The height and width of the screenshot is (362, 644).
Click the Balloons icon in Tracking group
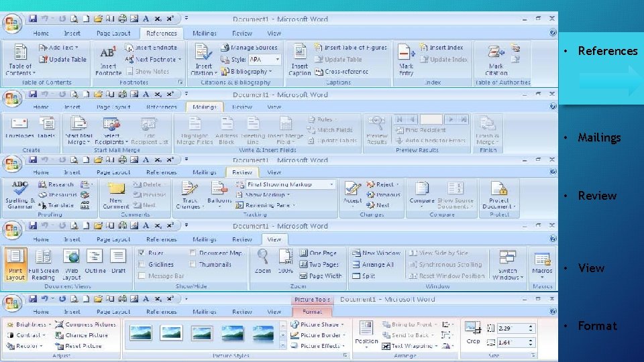(x=219, y=189)
